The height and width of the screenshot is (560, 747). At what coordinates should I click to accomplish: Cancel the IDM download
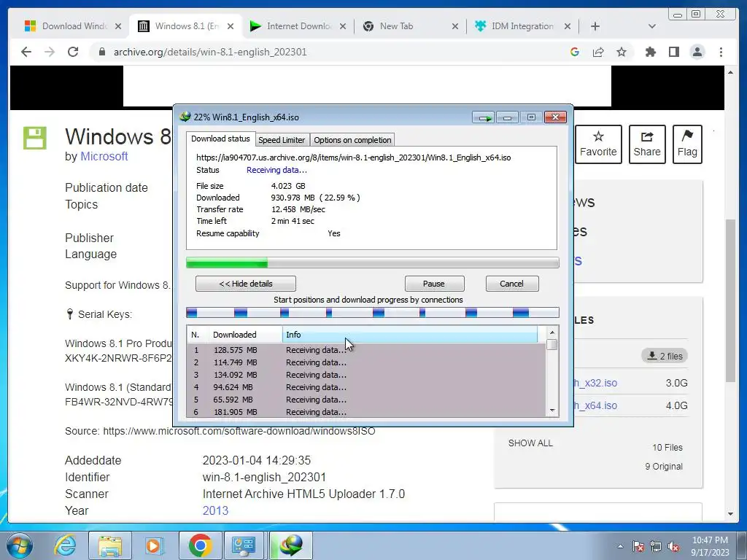click(511, 284)
